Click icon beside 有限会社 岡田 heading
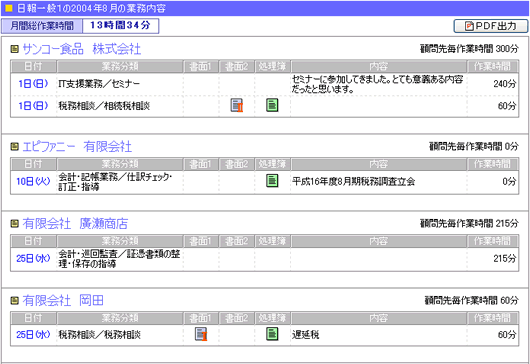This screenshot has height=364, width=530. click(x=15, y=300)
